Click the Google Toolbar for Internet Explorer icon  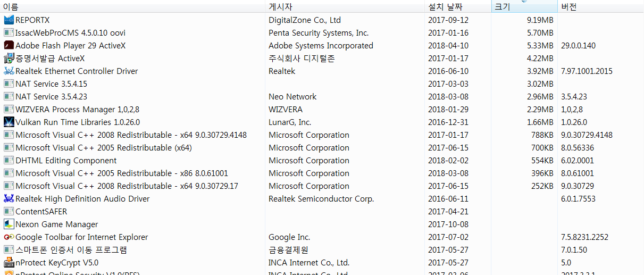click(x=9, y=237)
